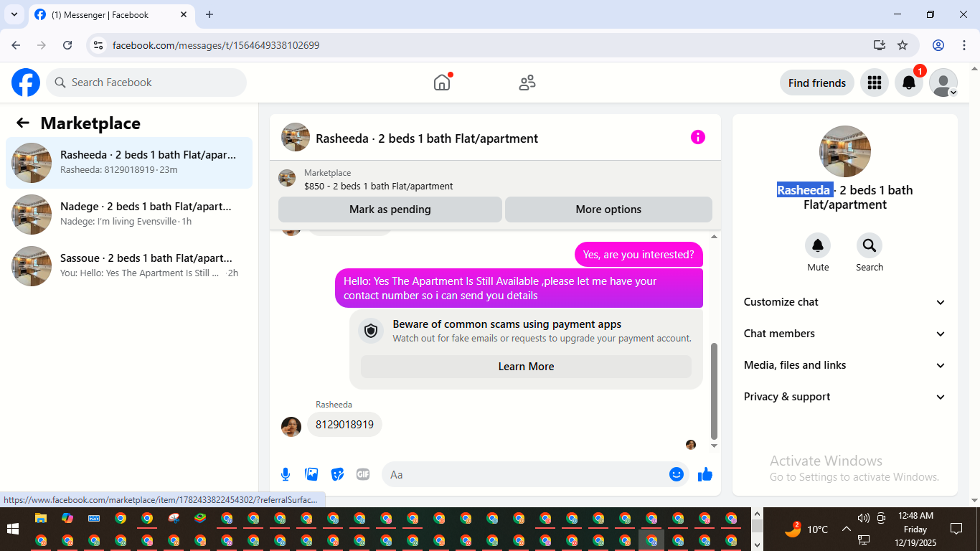Click the chat header title Rasheeda
Image resolution: width=980 pixels, height=551 pixels.
(x=427, y=138)
